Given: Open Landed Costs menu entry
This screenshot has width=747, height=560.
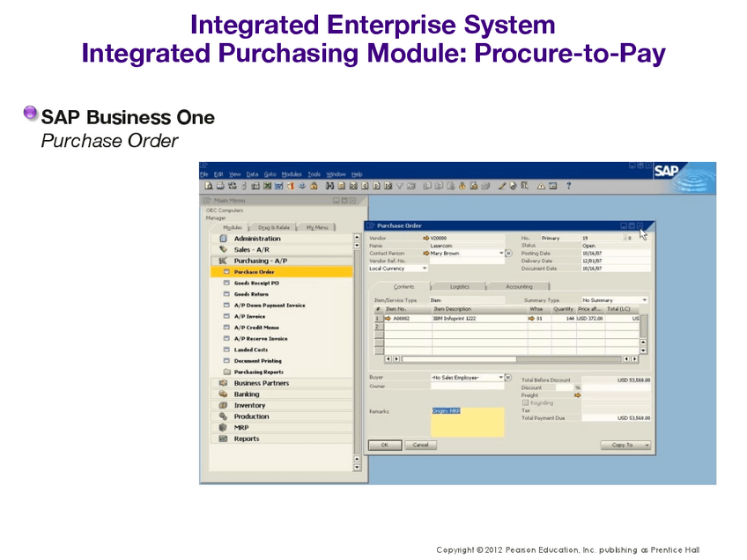Looking at the screenshot, I should 250,350.
